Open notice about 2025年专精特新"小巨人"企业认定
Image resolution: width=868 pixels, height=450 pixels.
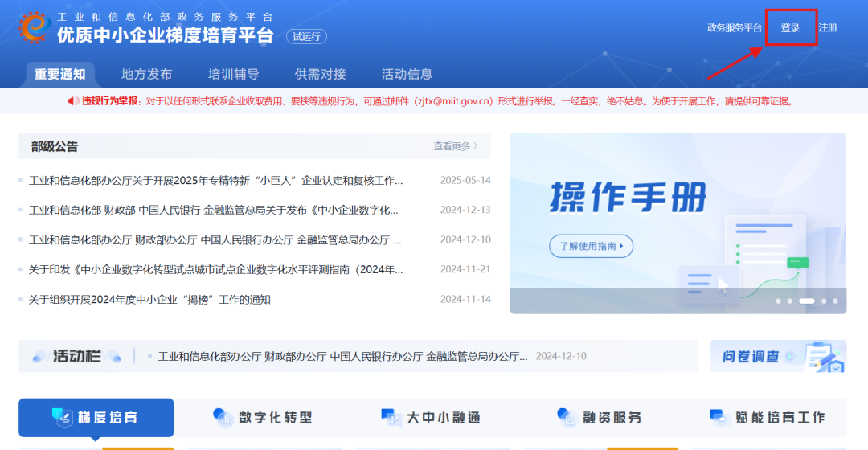click(x=216, y=181)
